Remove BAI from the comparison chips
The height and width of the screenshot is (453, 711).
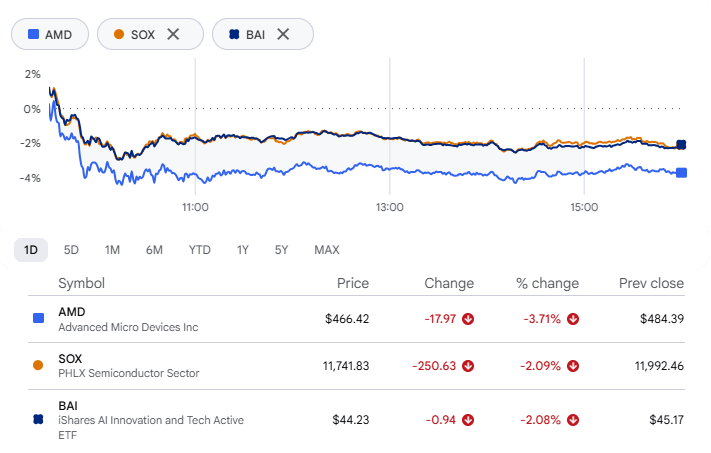tap(283, 34)
